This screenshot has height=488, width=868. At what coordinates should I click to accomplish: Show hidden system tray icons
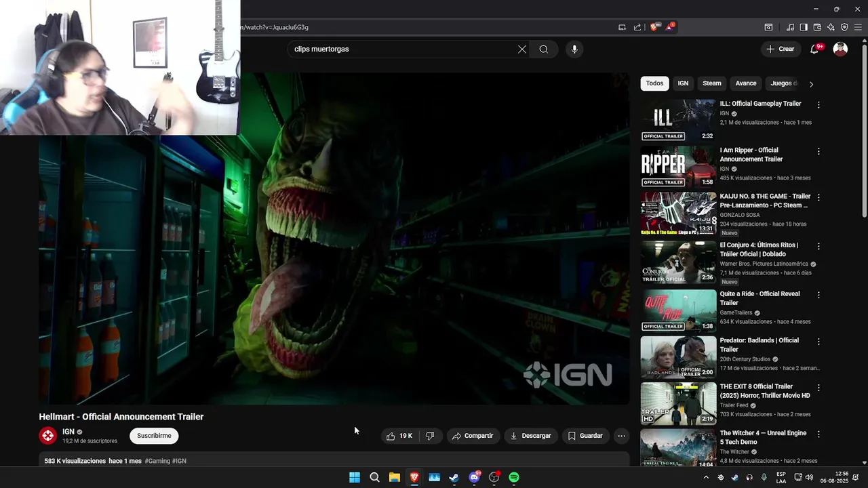[706, 477]
